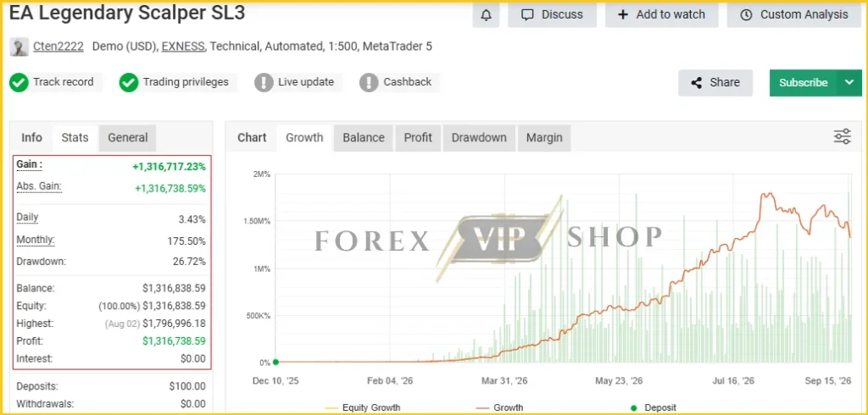Click the Withdrawals $0.00 value
The width and height of the screenshot is (868, 415).
(x=192, y=404)
